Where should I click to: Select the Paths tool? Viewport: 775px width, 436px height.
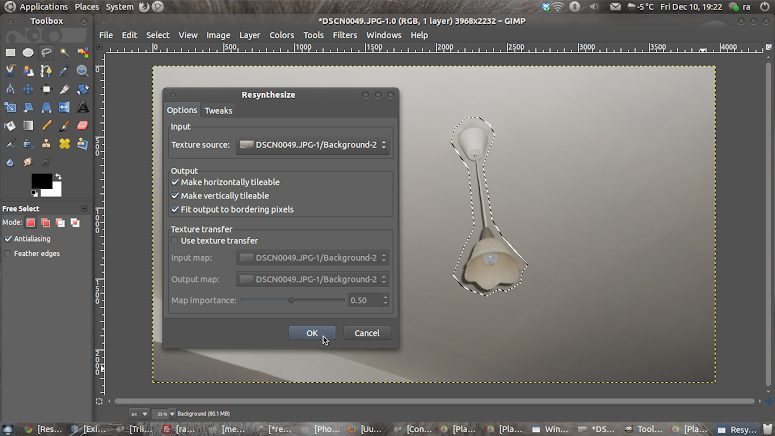point(46,71)
